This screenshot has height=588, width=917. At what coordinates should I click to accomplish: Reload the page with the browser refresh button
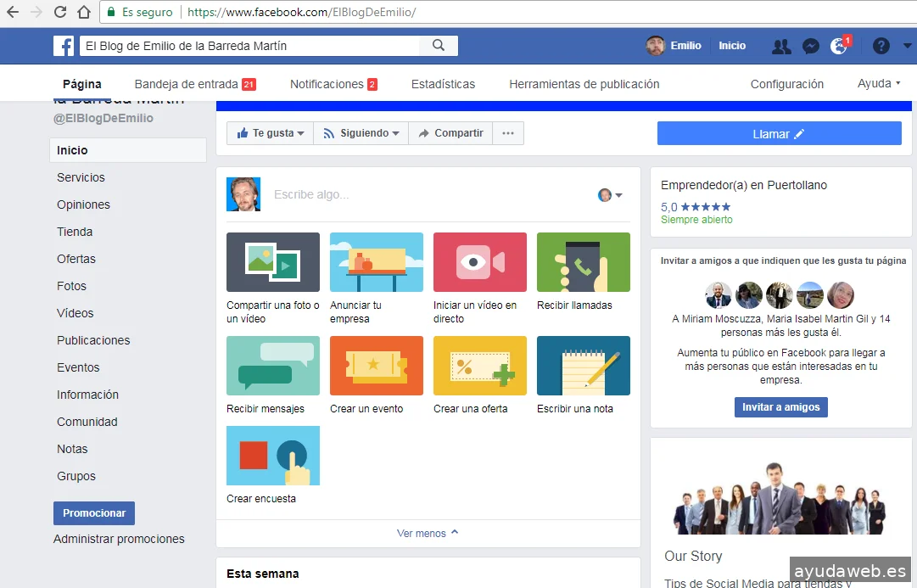(60, 12)
